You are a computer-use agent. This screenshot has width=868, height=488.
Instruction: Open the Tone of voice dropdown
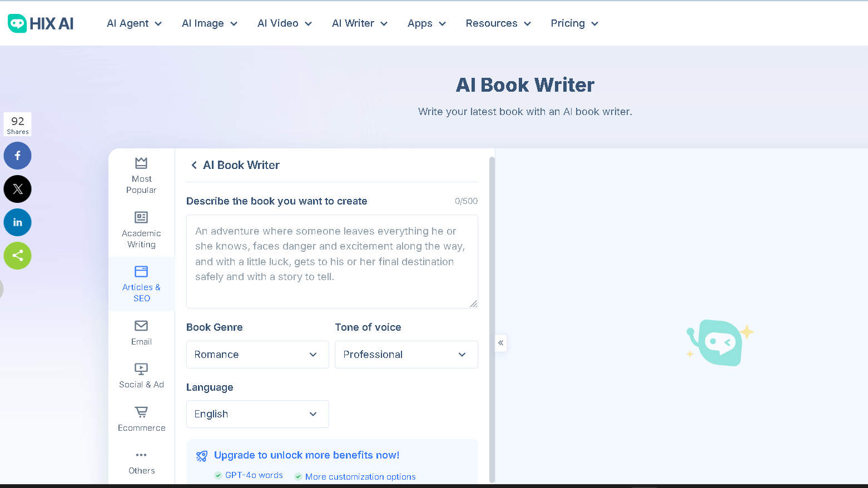[406, 354]
